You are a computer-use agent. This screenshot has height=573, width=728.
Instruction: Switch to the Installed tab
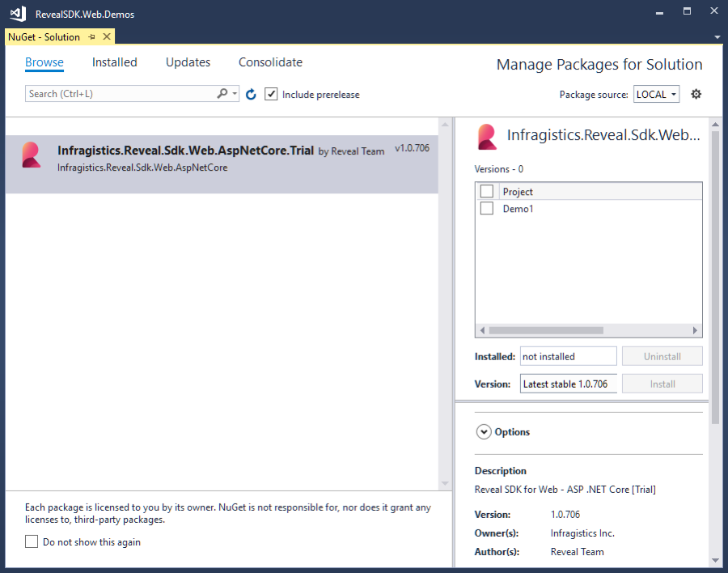tap(114, 62)
